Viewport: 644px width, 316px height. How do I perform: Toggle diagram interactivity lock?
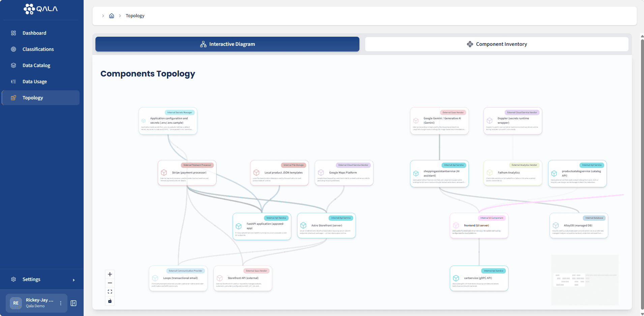(x=110, y=301)
